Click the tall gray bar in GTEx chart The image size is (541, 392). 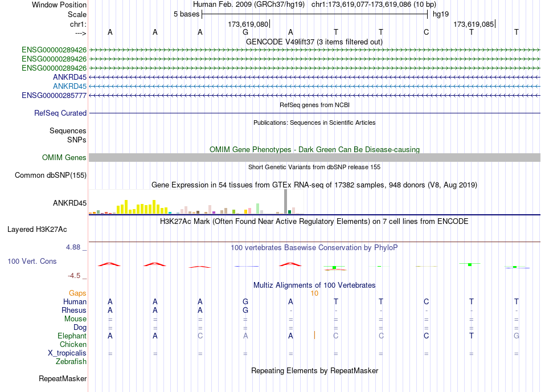[x=285, y=202]
